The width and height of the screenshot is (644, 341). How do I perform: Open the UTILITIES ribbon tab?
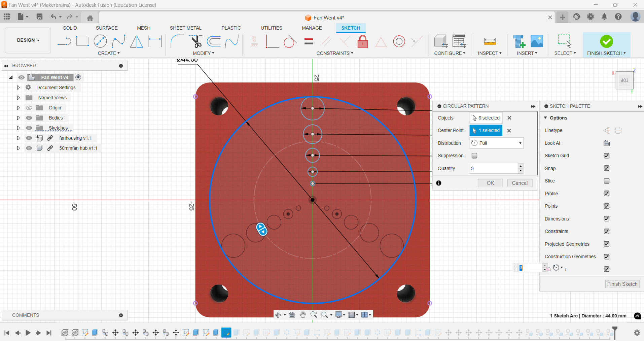click(272, 28)
